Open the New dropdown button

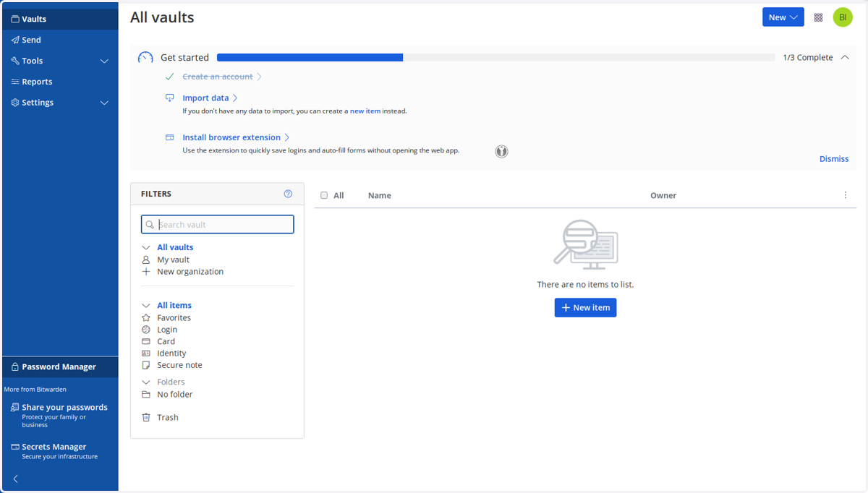tap(783, 17)
